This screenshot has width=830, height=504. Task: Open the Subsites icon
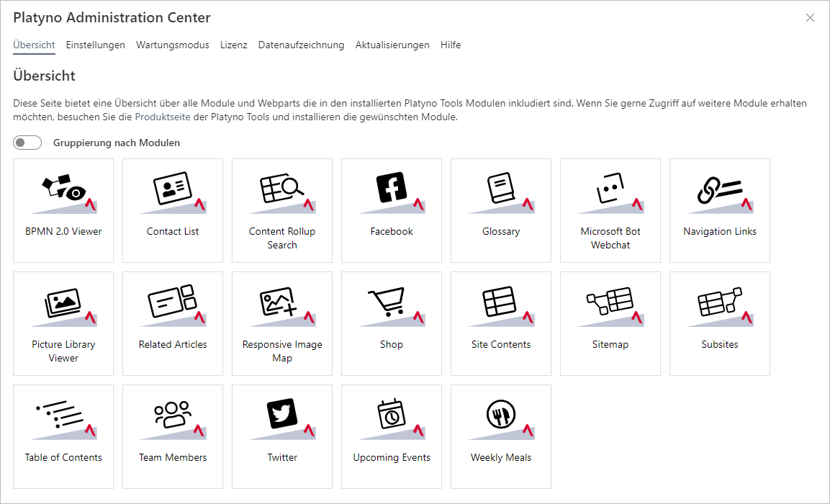click(720, 305)
